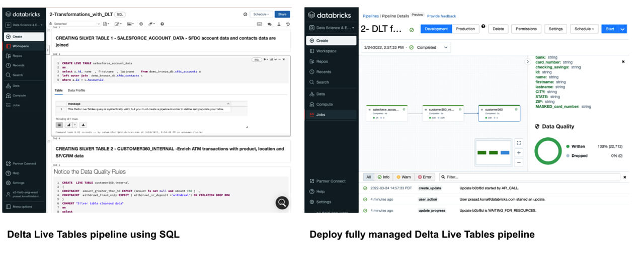Open Repos in the left notebook sidebar
644x253 pixels.
(x=24, y=56)
